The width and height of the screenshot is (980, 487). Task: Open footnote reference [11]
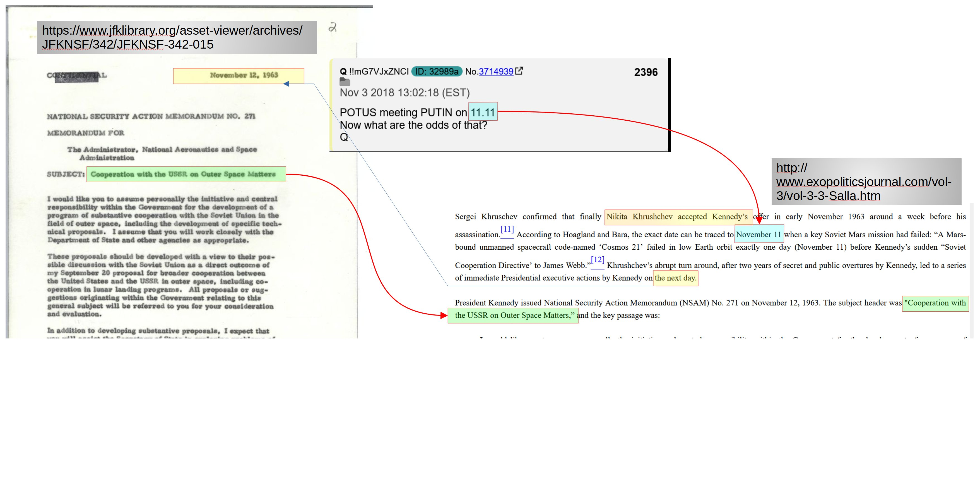click(x=507, y=229)
